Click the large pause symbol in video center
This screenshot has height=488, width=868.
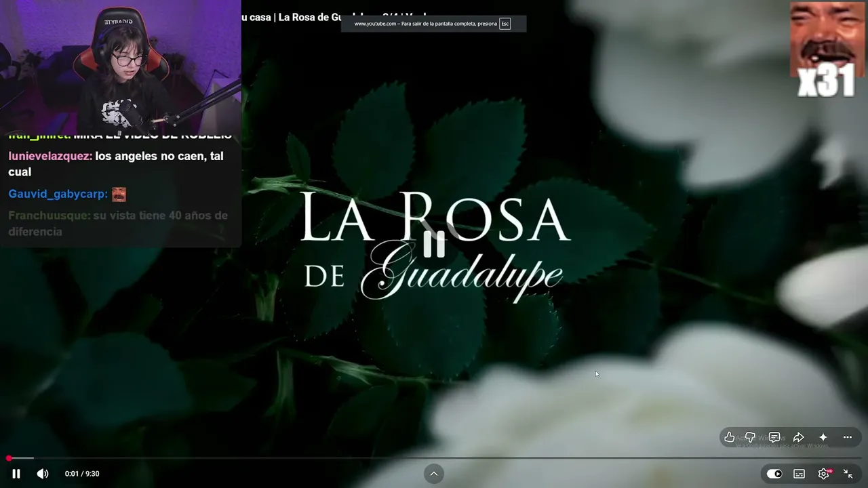[x=434, y=244]
